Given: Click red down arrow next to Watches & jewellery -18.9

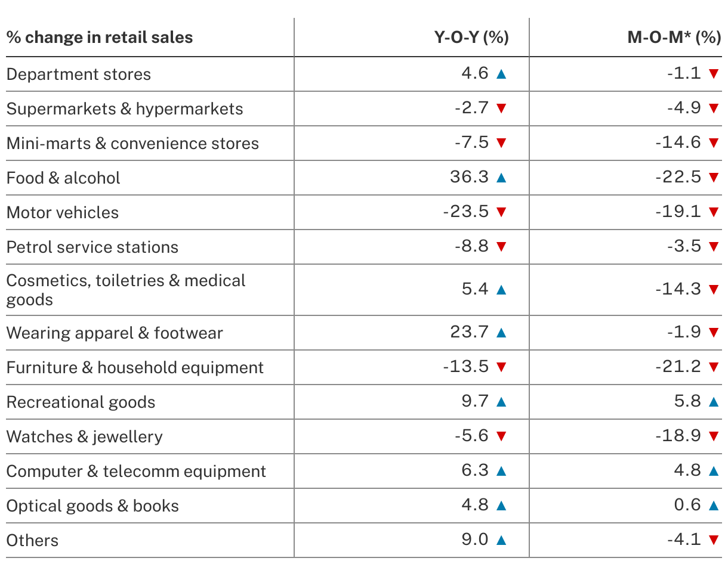Looking at the screenshot, I should pos(713,436).
